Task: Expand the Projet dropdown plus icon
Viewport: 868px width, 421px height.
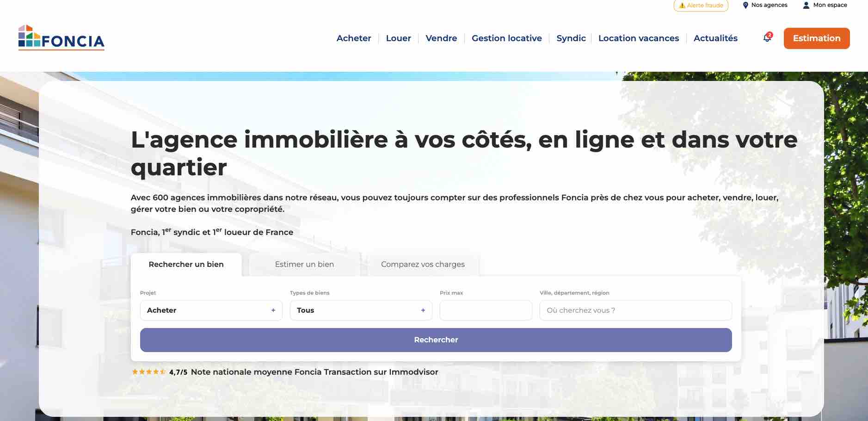Action: [x=273, y=310]
